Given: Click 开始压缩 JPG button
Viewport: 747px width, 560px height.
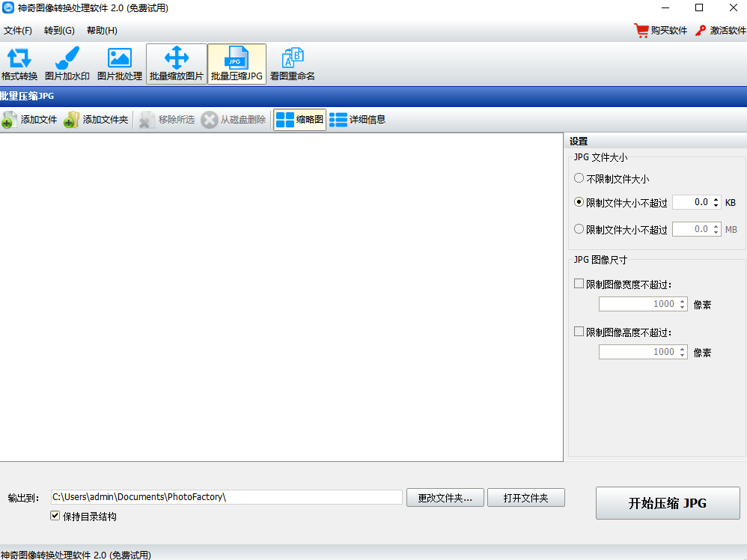Looking at the screenshot, I should (668, 503).
